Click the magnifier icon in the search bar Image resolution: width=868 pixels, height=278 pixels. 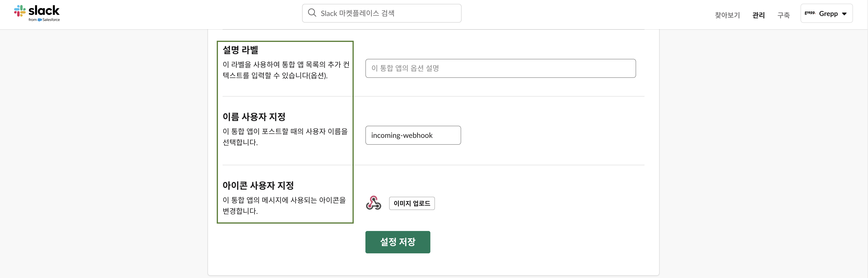coord(312,13)
